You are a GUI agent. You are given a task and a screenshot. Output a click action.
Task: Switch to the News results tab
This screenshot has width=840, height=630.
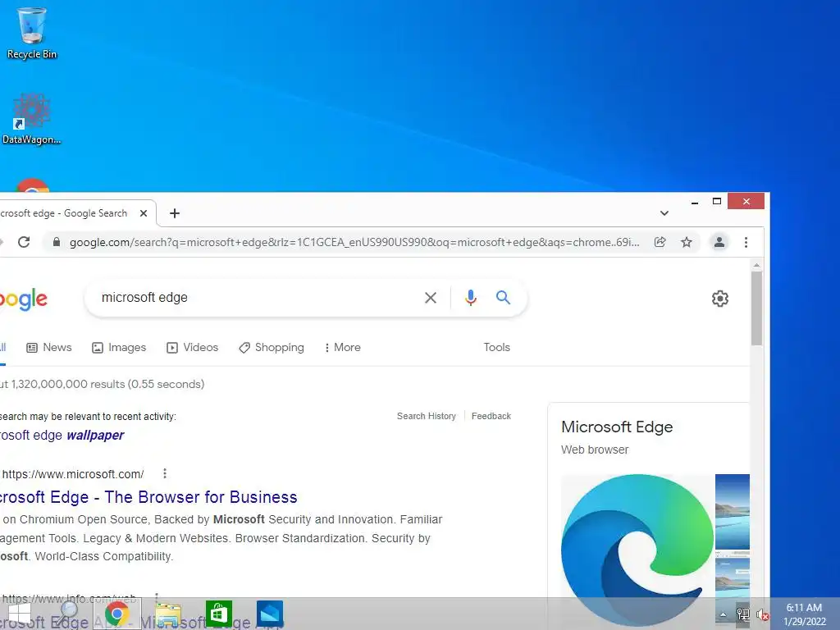coord(48,348)
